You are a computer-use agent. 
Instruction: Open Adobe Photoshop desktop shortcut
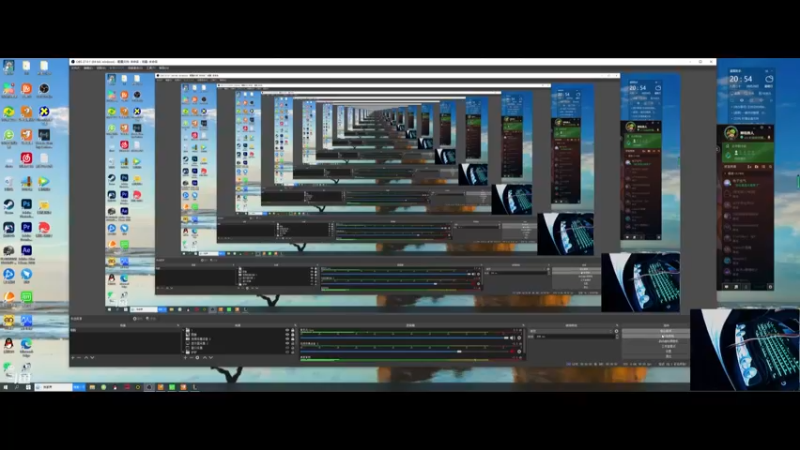27,204
